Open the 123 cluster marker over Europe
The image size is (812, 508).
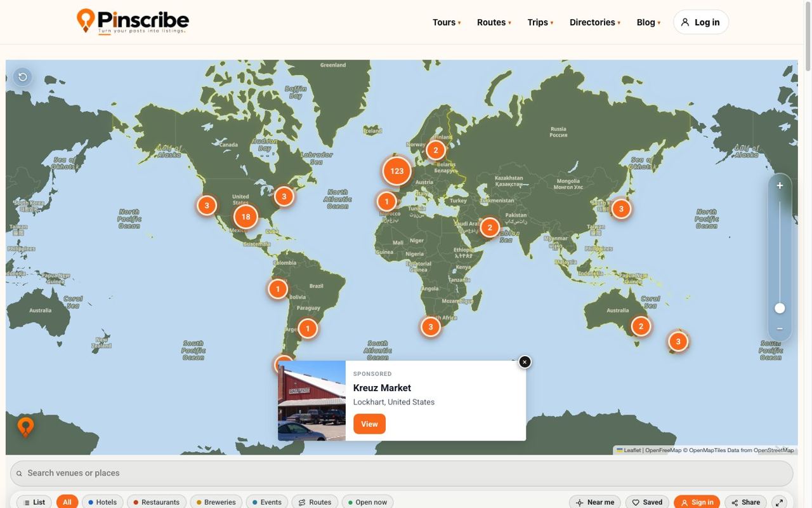tap(396, 171)
